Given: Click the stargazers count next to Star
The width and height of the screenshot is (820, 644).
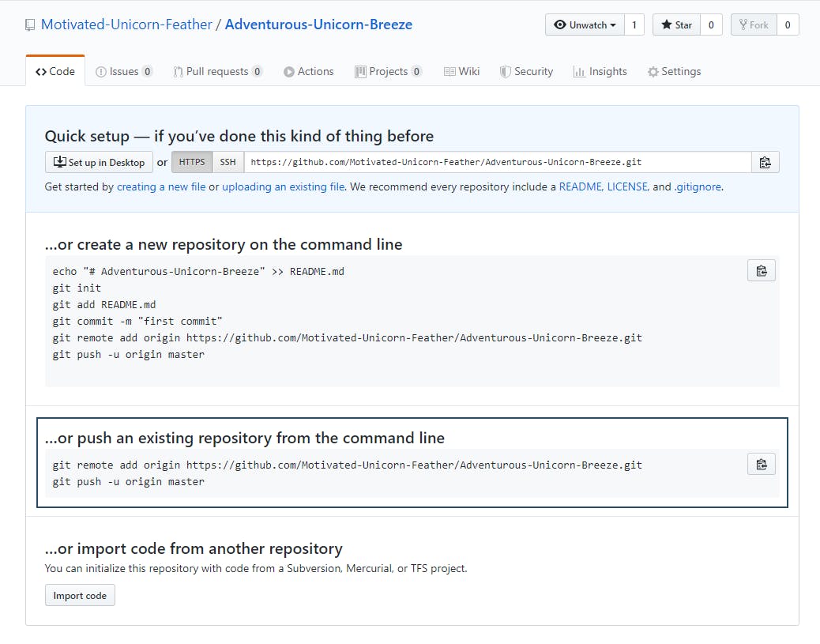Looking at the screenshot, I should point(711,24).
